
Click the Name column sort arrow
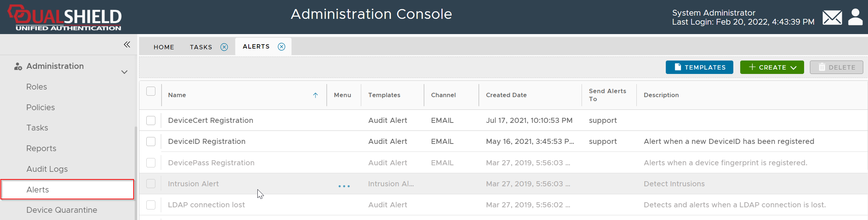(315, 95)
